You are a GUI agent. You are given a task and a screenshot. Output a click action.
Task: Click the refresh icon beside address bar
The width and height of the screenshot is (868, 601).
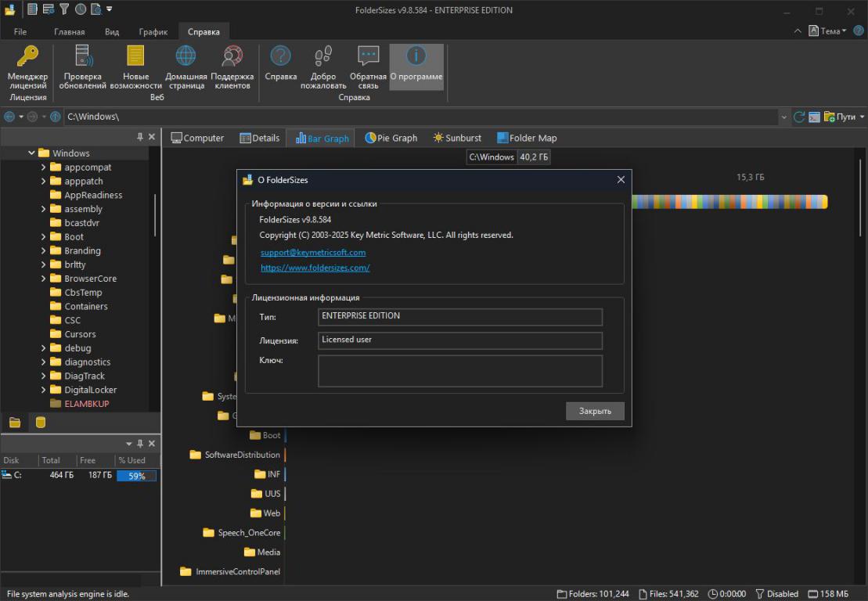(799, 117)
